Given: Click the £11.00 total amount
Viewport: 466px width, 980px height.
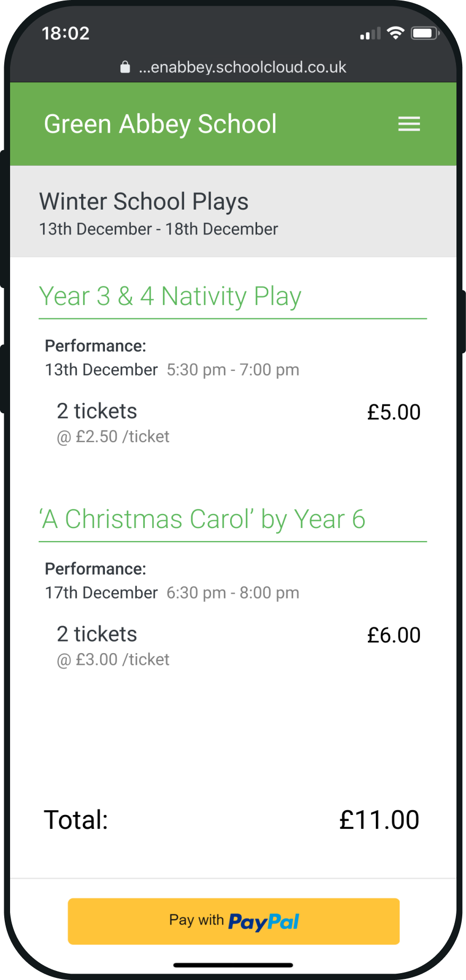Looking at the screenshot, I should pyautogui.click(x=379, y=820).
